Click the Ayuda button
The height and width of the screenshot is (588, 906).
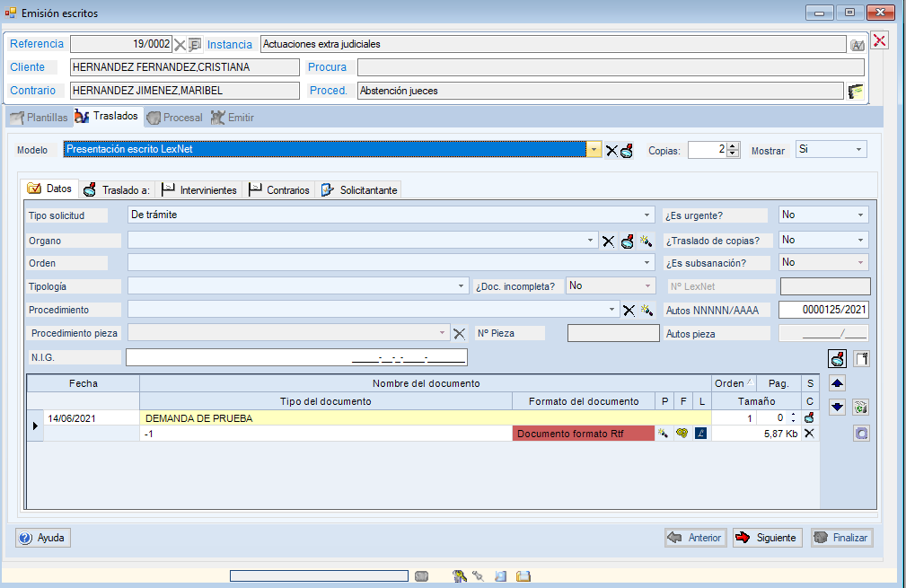coord(43,538)
